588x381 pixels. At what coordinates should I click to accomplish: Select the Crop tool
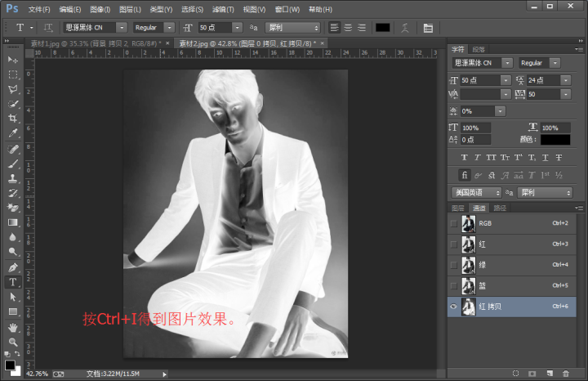[12, 119]
